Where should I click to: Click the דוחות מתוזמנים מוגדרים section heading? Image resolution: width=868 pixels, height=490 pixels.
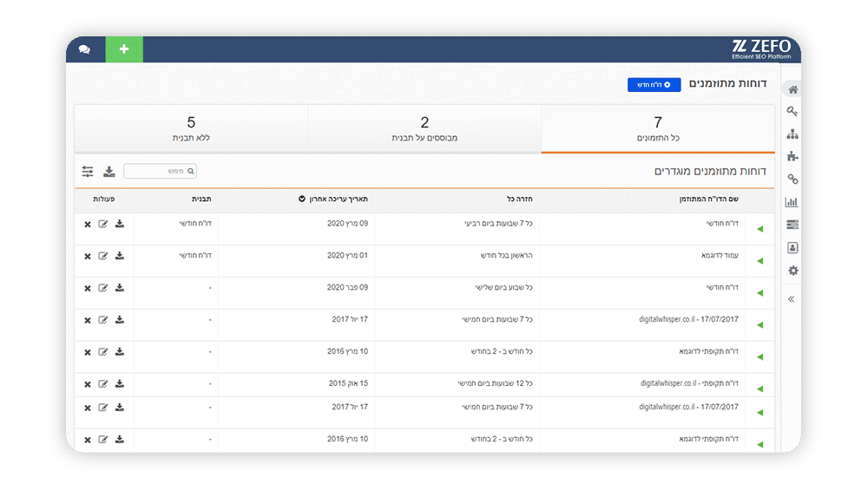[710, 172]
